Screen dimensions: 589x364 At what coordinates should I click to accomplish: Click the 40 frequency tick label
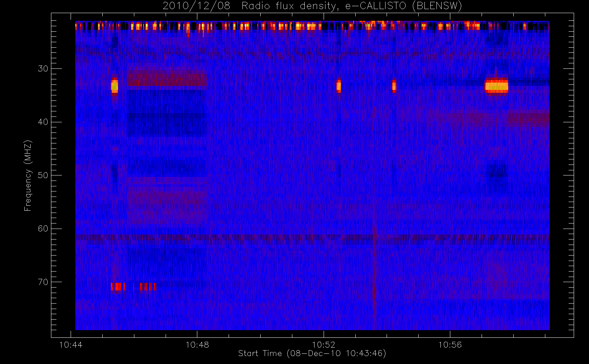43,122
